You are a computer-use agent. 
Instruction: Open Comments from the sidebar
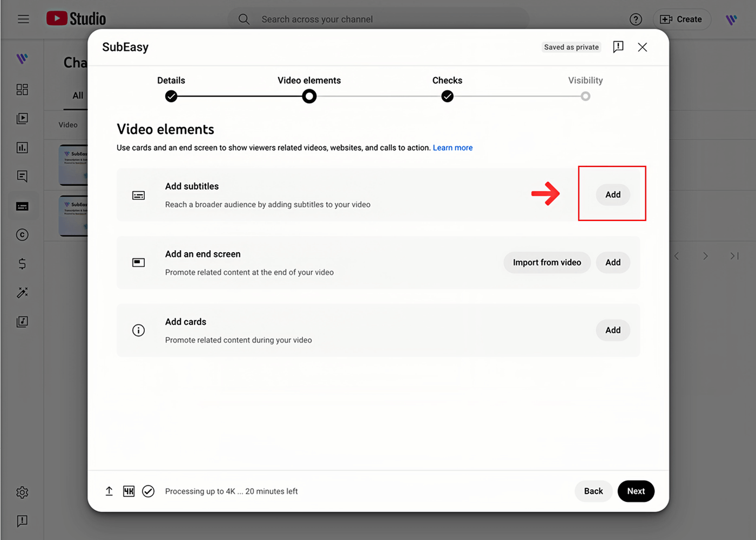22,176
